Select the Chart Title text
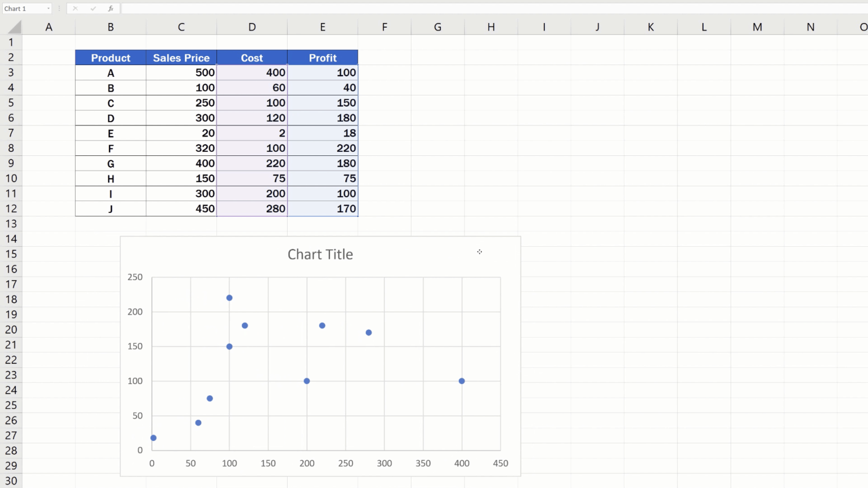This screenshot has height=488, width=868. (x=320, y=254)
